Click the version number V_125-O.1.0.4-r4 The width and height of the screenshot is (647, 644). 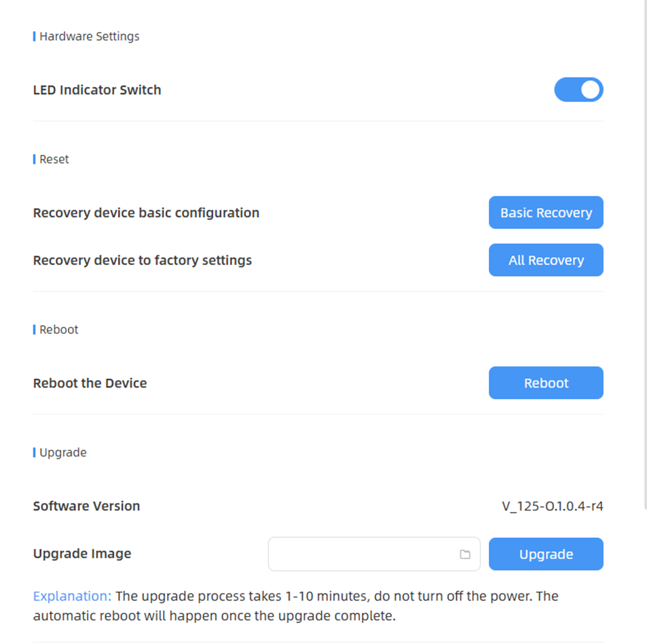click(x=552, y=507)
